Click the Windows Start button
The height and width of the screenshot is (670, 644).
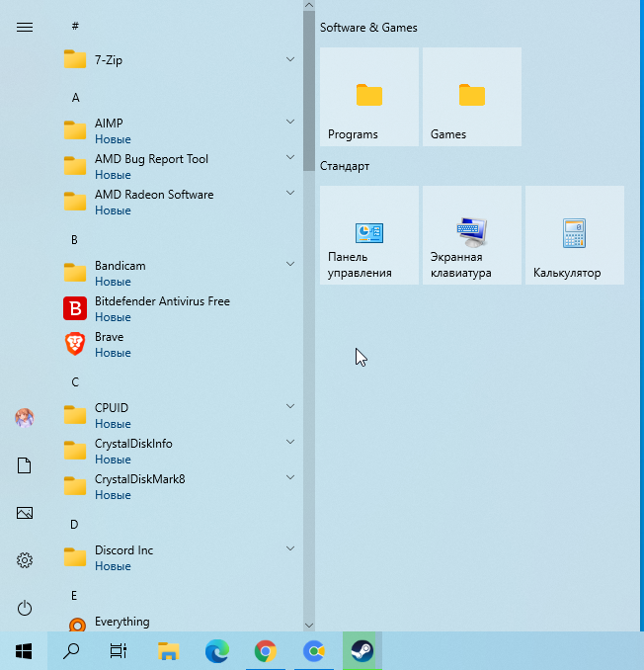(24, 651)
